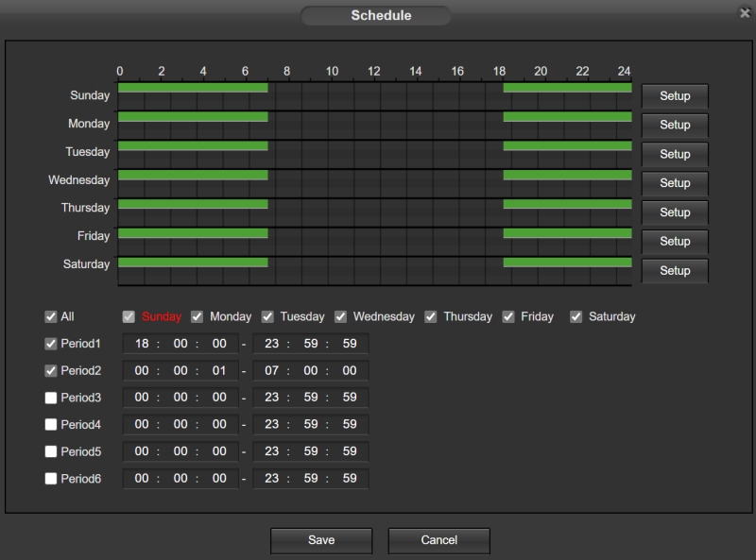Open Setup for Saturday
The height and width of the screenshot is (560, 756).
point(675,271)
